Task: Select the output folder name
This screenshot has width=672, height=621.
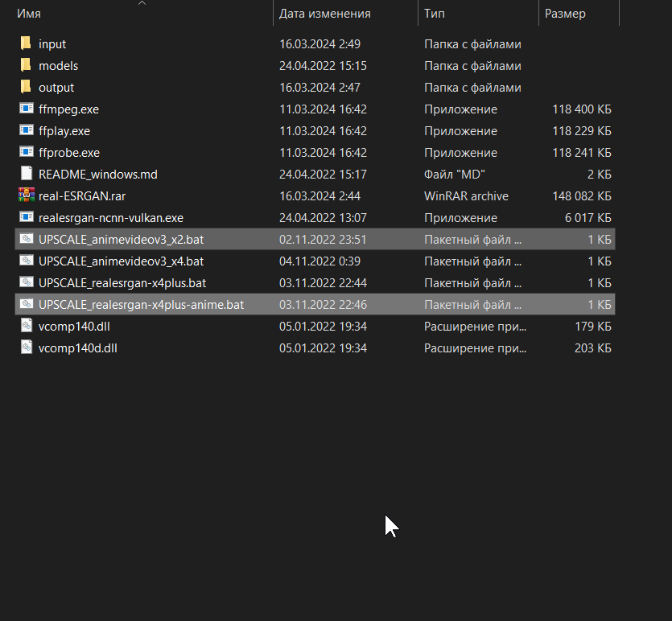Action: [x=56, y=88]
